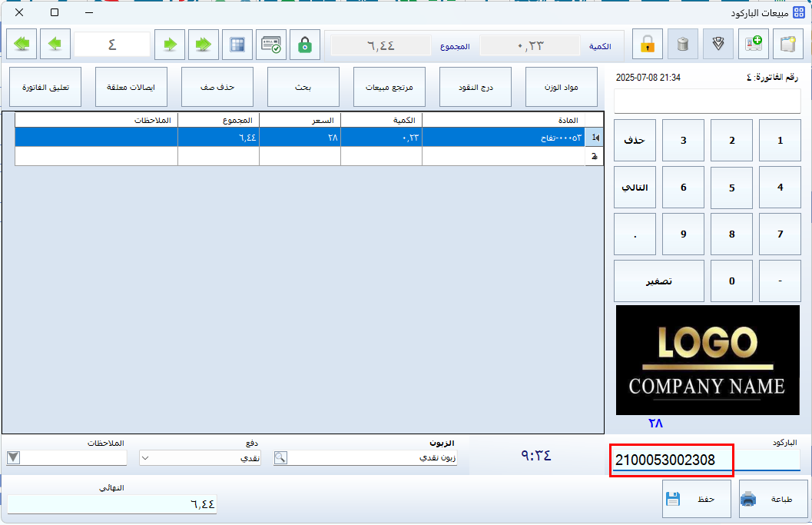Click the yellow padlock icon
The height and width of the screenshot is (525, 812).
pyautogui.click(x=648, y=45)
